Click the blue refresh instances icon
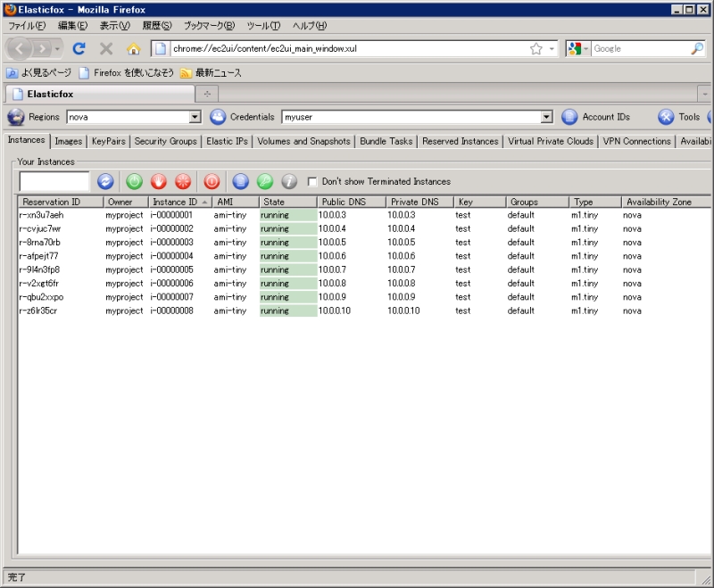Viewport: 714px width, 588px height. [105, 181]
